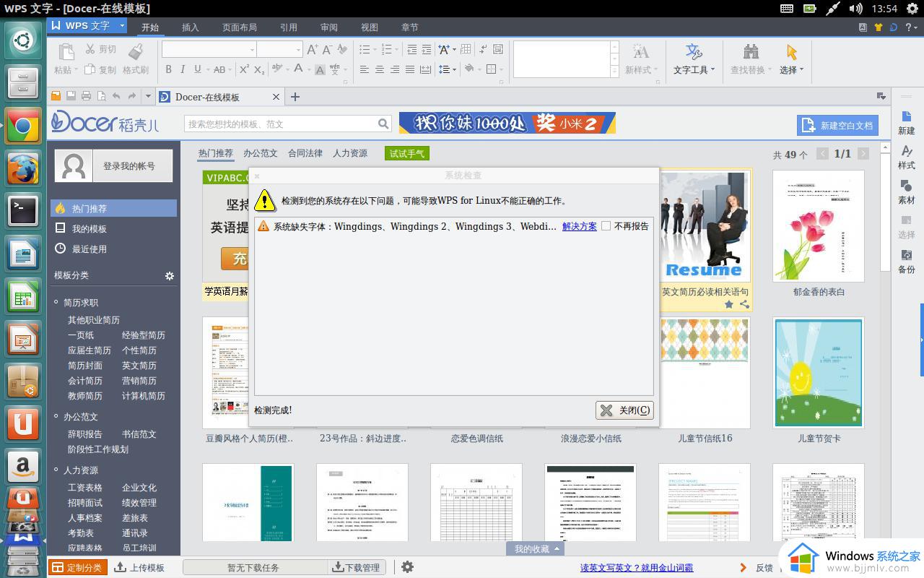Viewport: 924px width, 578px height.
Task: Open the 素材 materials panel in right sidebar
Action: pos(907,192)
